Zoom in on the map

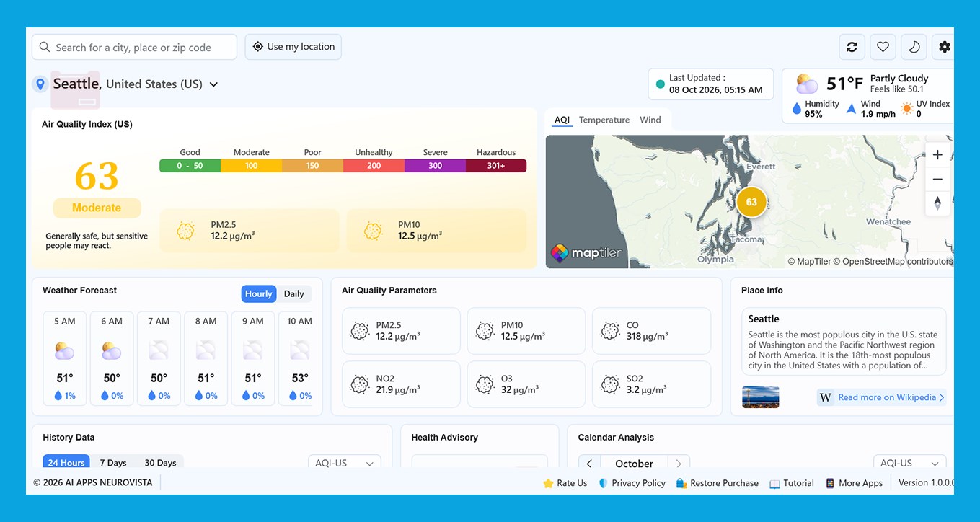pos(937,154)
